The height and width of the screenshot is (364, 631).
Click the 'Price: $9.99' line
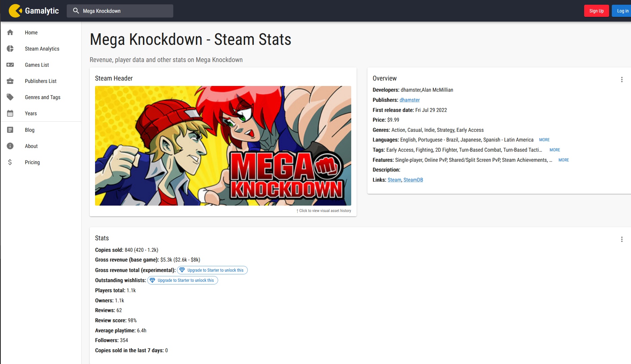(x=386, y=120)
